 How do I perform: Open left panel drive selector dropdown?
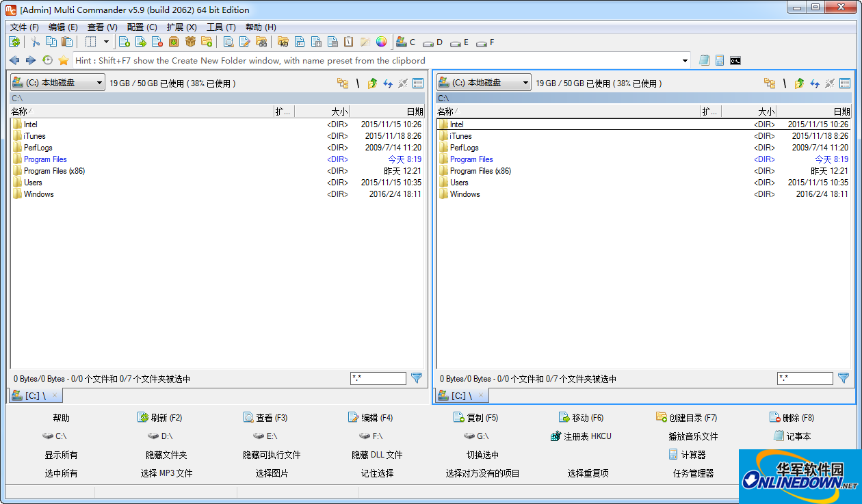(57, 83)
